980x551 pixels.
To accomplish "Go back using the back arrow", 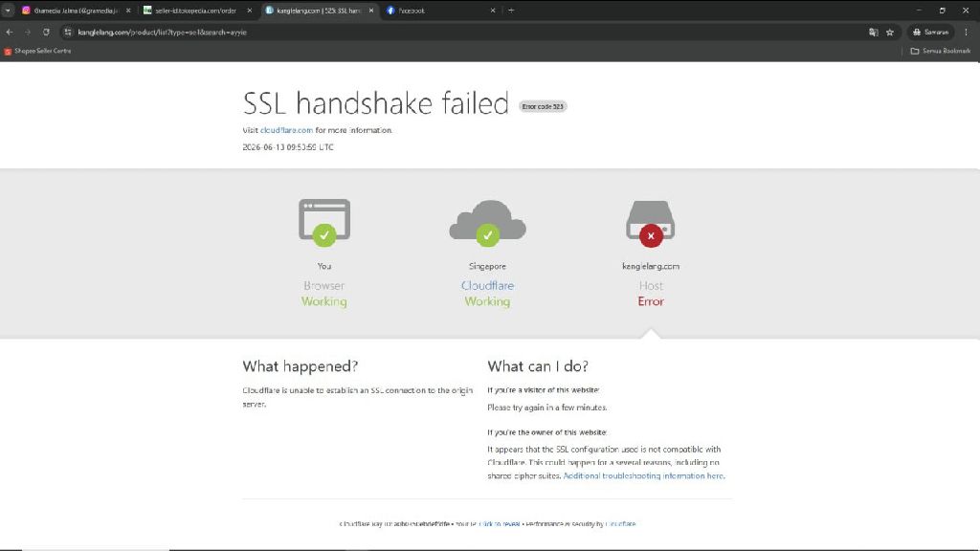I will 10,32.
